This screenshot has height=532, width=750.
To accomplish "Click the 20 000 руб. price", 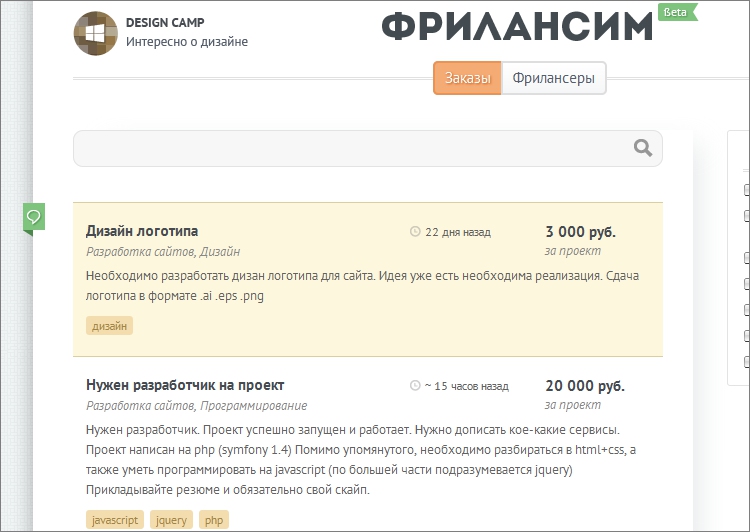I will [x=585, y=386].
